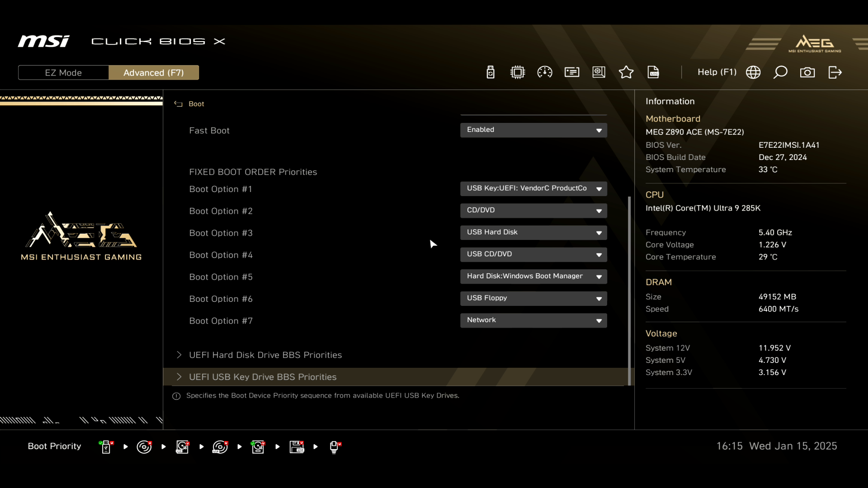Click the globe language icon
This screenshot has width=868, height=488.
pyautogui.click(x=753, y=72)
